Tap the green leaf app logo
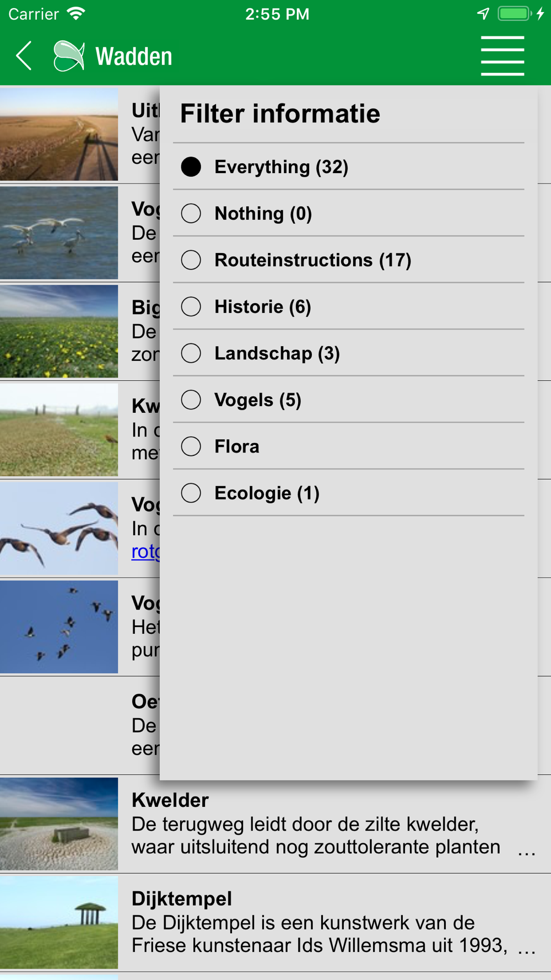 click(69, 56)
